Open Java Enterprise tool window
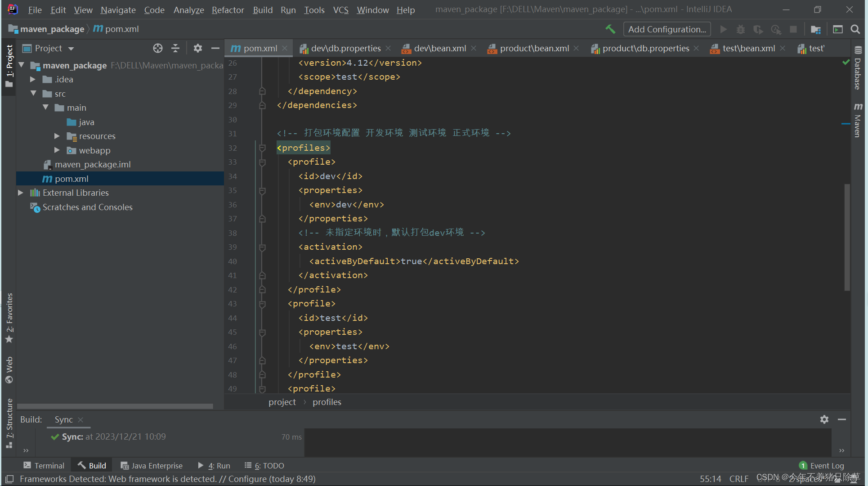 (152, 465)
